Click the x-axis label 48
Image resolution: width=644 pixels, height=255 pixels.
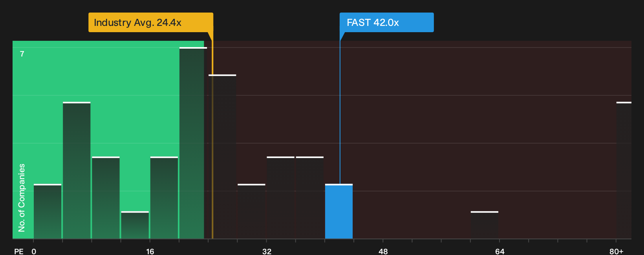point(383,251)
